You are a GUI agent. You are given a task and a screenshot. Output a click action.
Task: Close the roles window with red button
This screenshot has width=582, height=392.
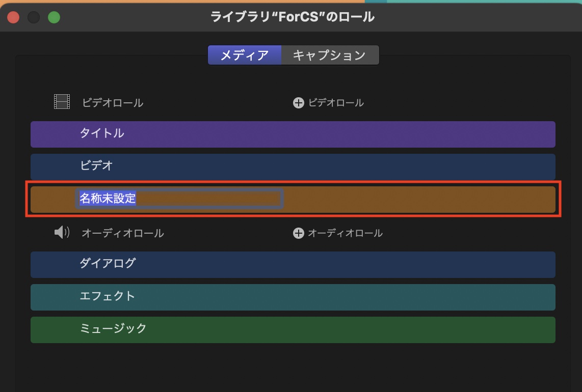tap(13, 17)
